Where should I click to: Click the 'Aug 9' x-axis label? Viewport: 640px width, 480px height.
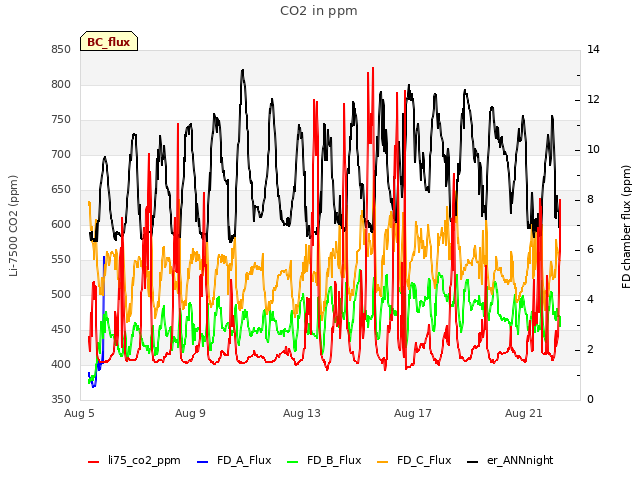click(190, 413)
